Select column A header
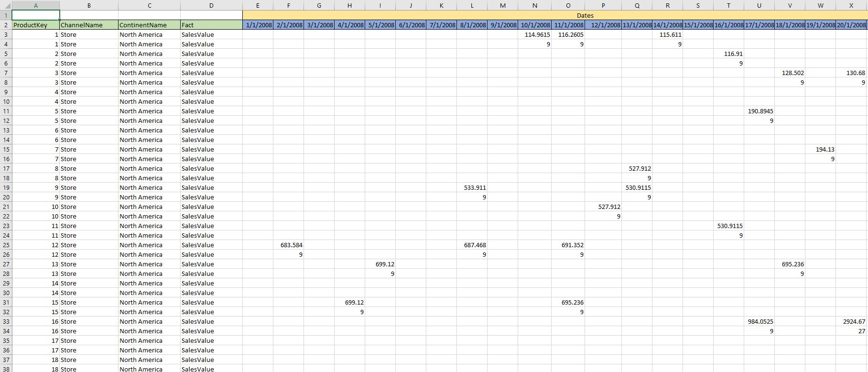Viewport: 868px width, 372px height. [x=35, y=5]
